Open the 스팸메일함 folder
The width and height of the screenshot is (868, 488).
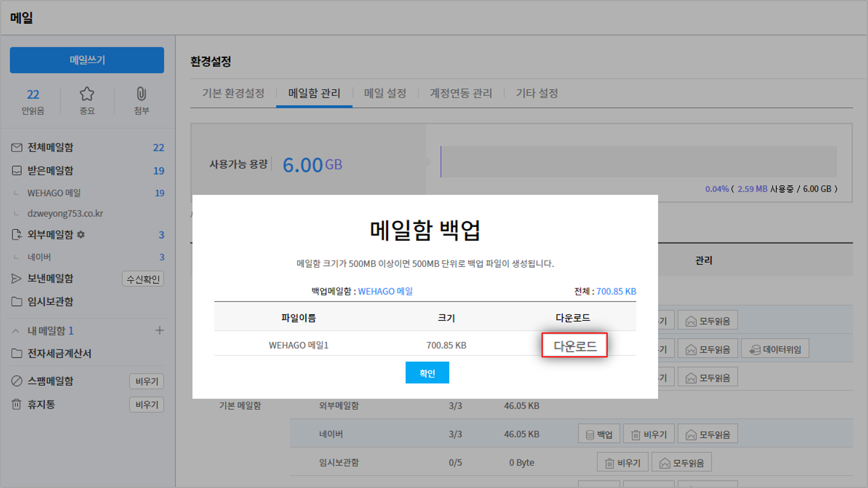coord(50,381)
